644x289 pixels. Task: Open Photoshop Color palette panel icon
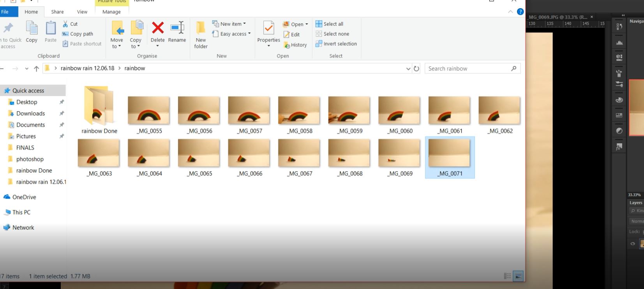tap(619, 100)
